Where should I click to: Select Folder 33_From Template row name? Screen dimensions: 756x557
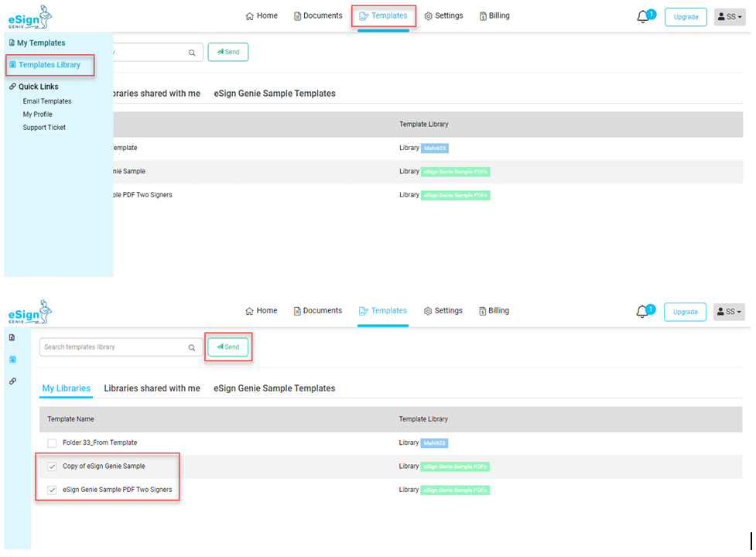[100, 443]
